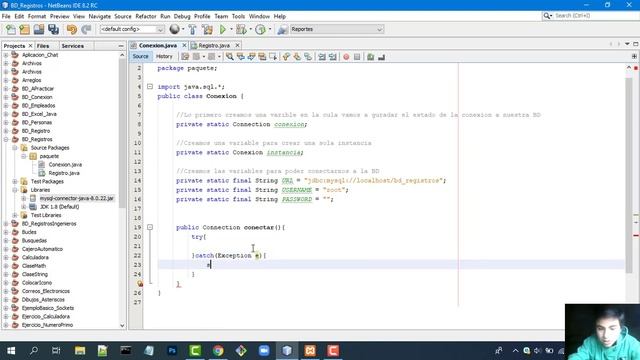Click the Stop Macro Recording icon
The width and height of the screenshot is (640, 360).
click(x=357, y=57)
